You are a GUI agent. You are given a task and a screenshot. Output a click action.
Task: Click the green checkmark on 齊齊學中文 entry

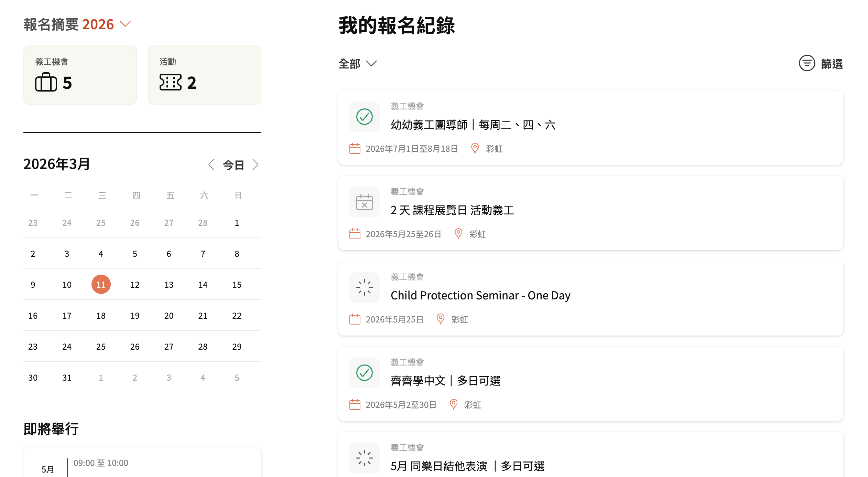[364, 373]
